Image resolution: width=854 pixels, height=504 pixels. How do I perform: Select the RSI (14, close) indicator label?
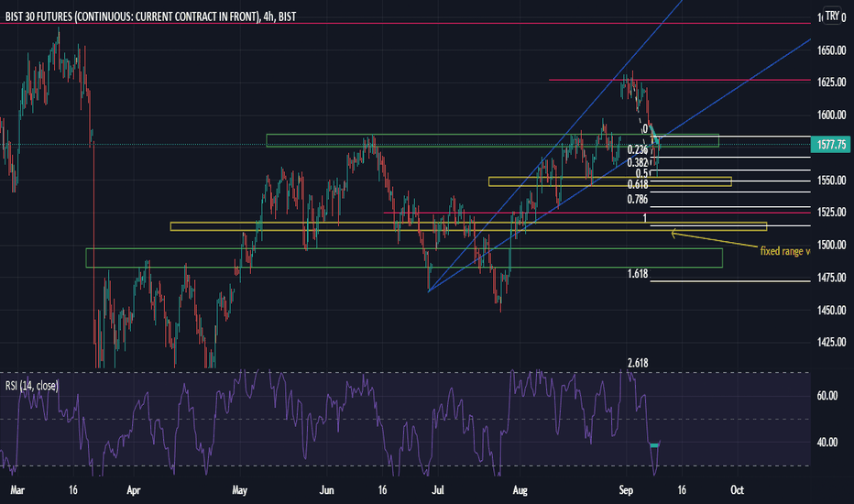31,386
